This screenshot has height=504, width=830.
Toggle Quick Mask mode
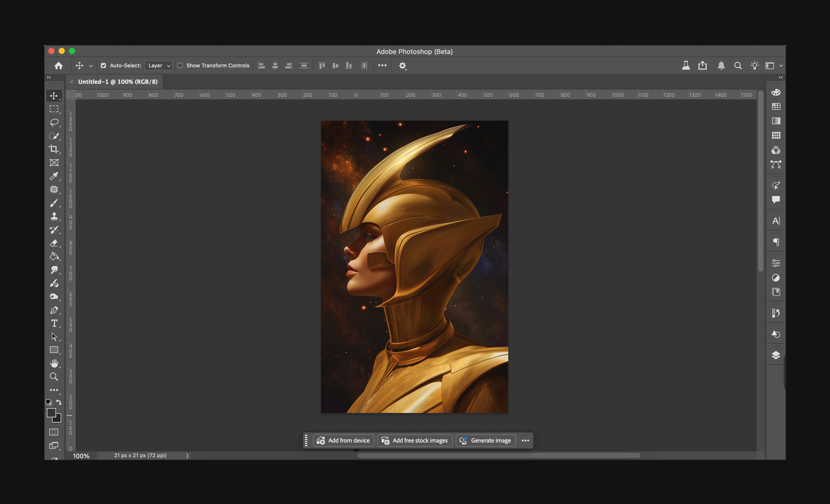coord(54,432)
